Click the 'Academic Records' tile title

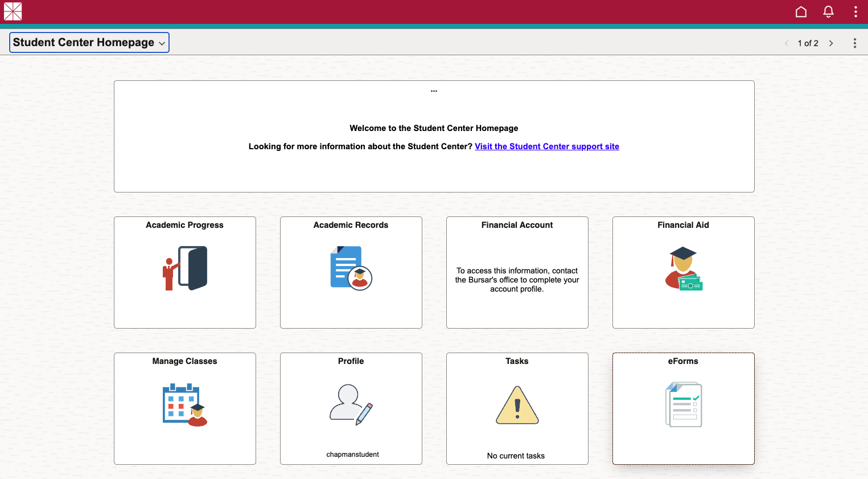click(351, 225)
